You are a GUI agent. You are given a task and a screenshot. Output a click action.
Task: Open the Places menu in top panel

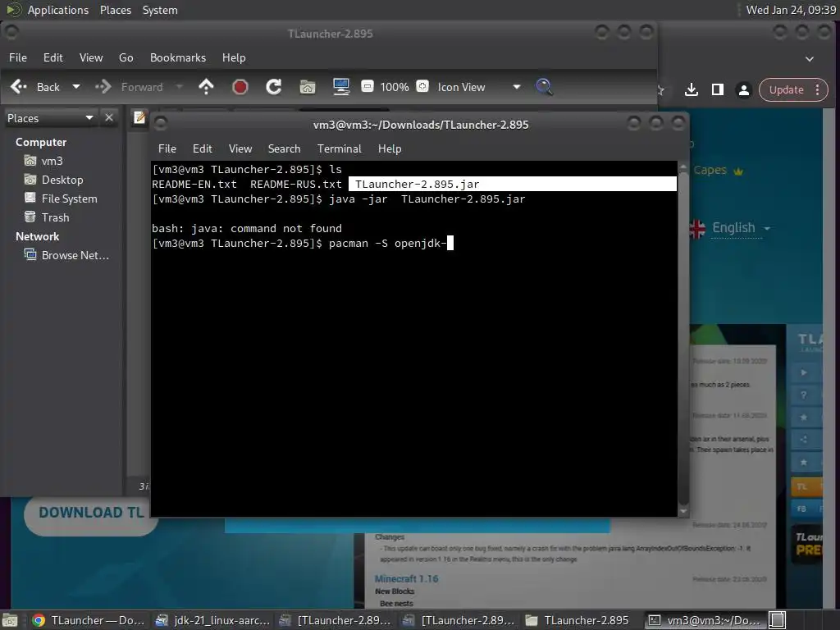click(x=116, y=10)
